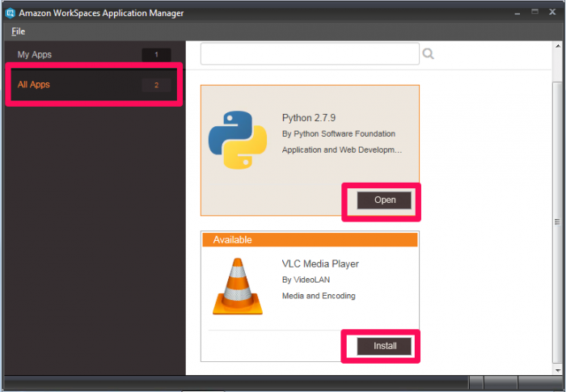
Task: Select the Python 2.7.9 title text
Action: click(309, 118)
